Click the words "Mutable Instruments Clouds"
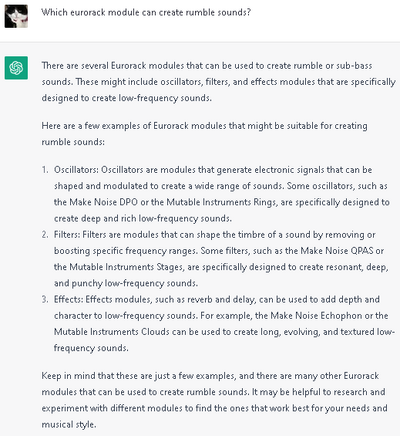The image size is (400, 436). 112,332
